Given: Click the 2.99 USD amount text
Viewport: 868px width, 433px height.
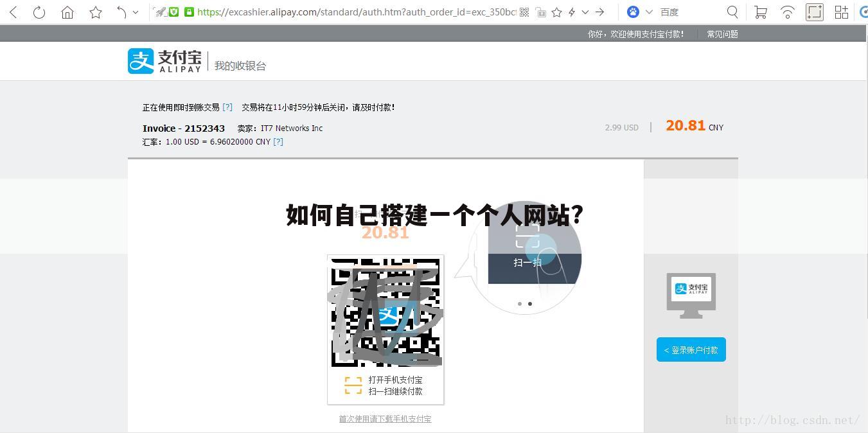Looking at the screenshot, I should tap(622, 128).
